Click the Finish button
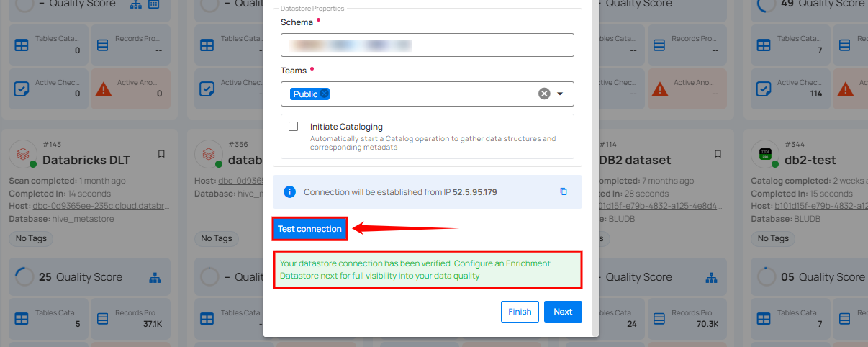Screen dimensions: 868x347 [520, 312]
